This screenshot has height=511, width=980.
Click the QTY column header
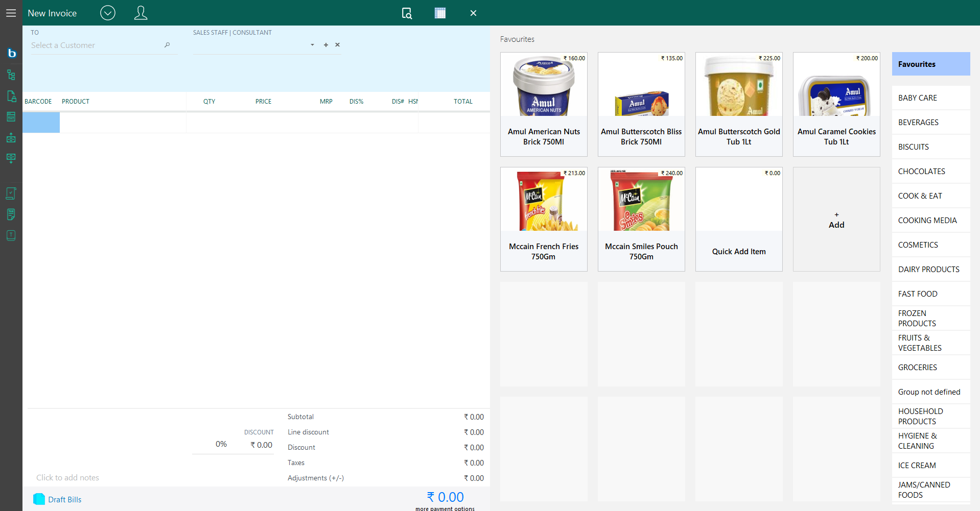(x=209, y=102)
